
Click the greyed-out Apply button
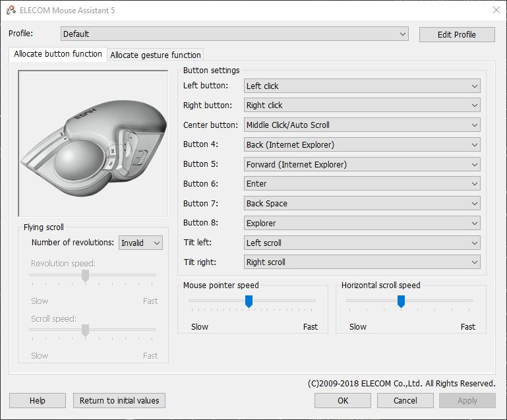click(467, 401)
